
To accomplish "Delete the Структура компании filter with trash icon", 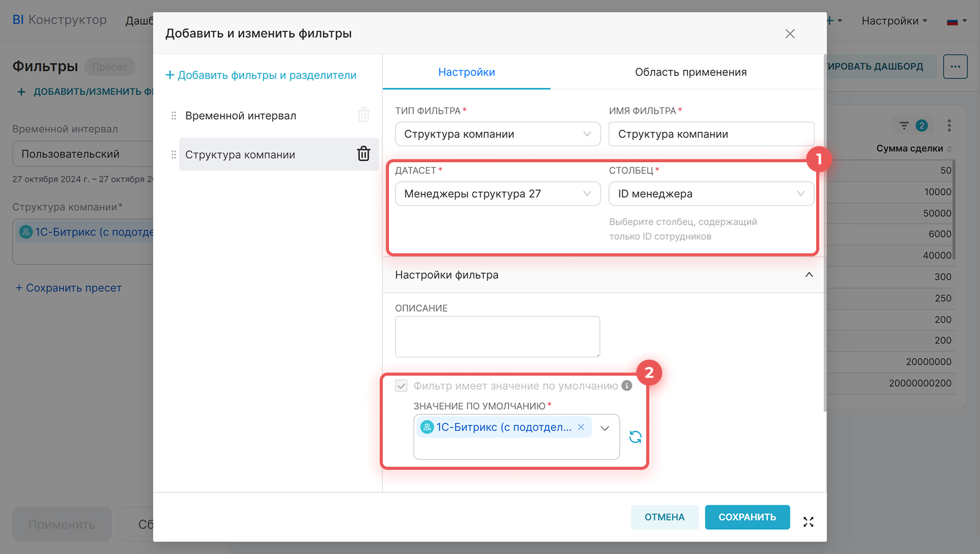I will (363, 154).
